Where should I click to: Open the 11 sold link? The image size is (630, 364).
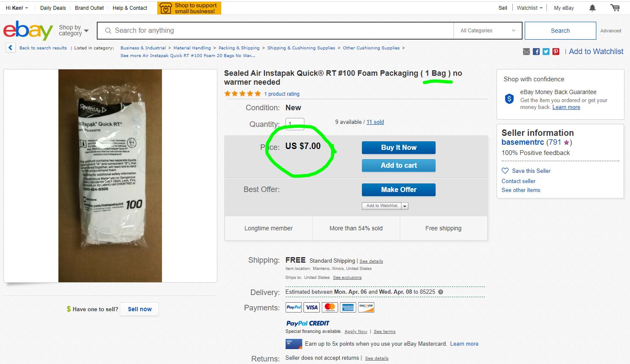[x=375, y=122]
